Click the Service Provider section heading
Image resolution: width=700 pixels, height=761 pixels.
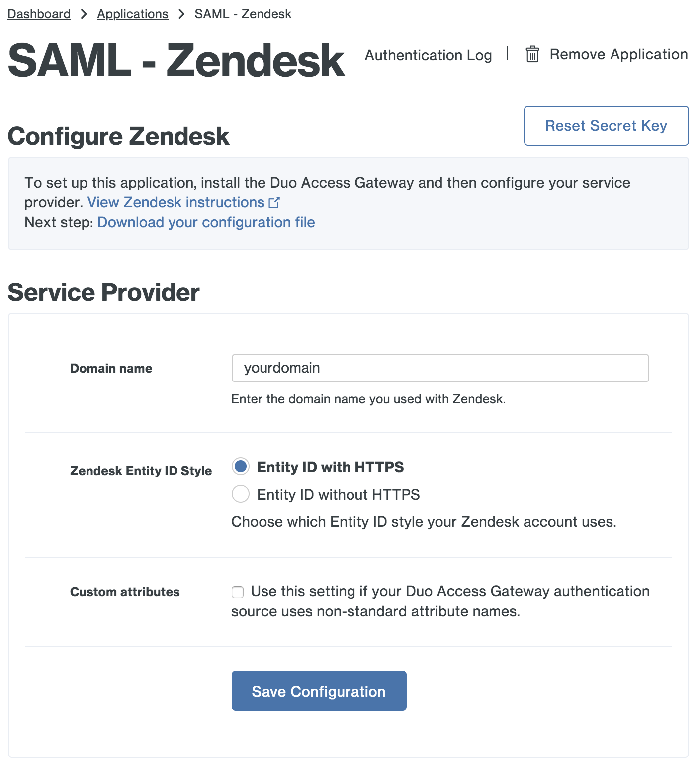tap(103, 292)
